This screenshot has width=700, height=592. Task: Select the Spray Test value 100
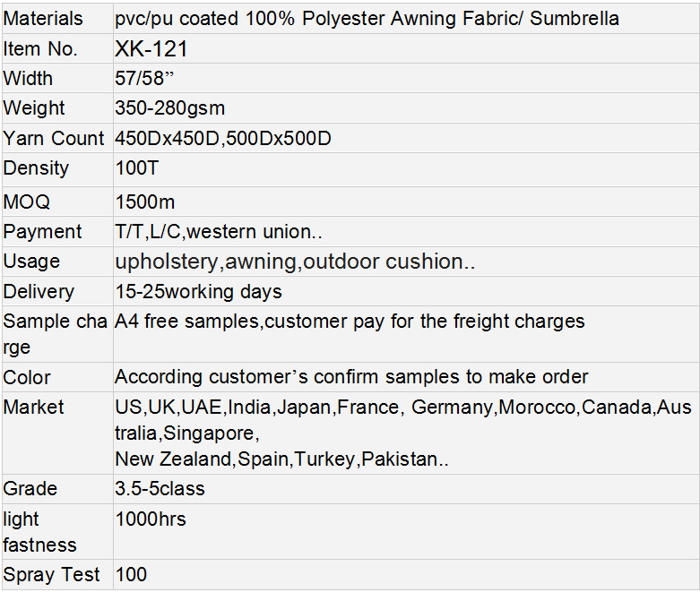(x=131, y=575)
